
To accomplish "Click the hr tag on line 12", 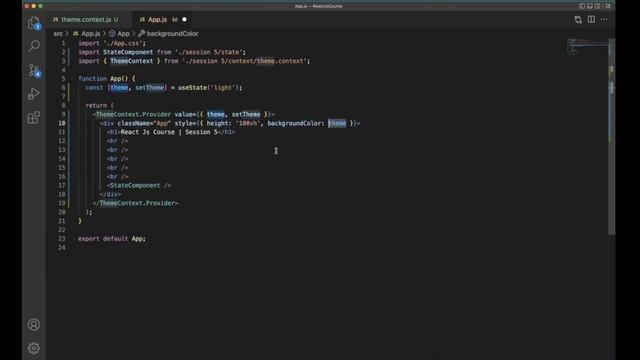I will [118, 141].
